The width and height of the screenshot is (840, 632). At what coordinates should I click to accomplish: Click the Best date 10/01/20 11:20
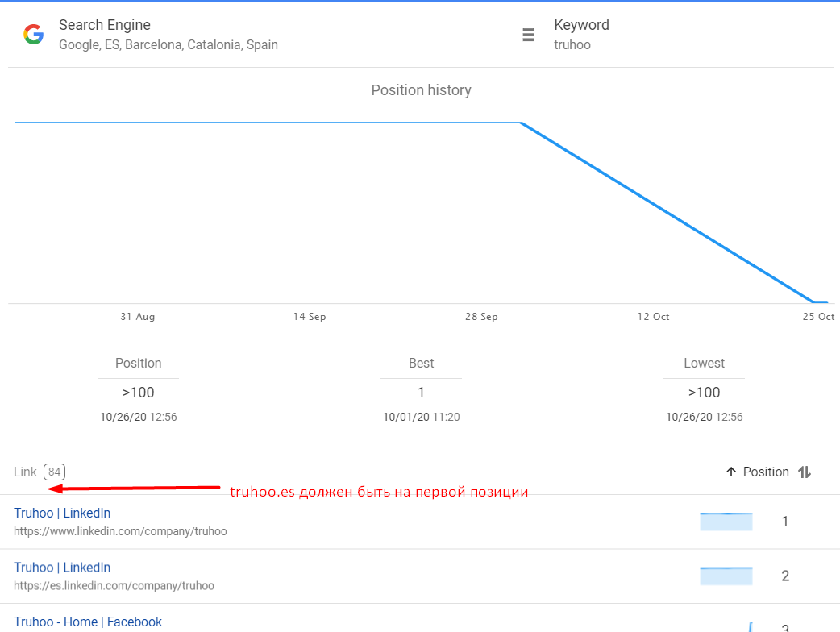(422, 417)
